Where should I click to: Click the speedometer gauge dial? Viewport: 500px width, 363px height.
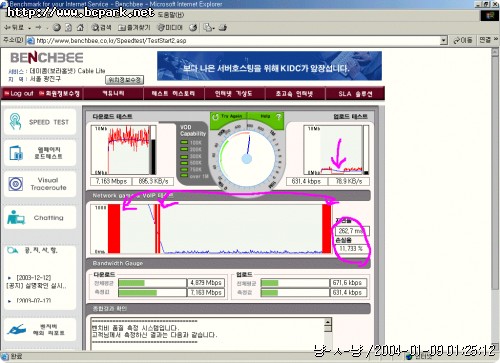[x=247, y=159]
